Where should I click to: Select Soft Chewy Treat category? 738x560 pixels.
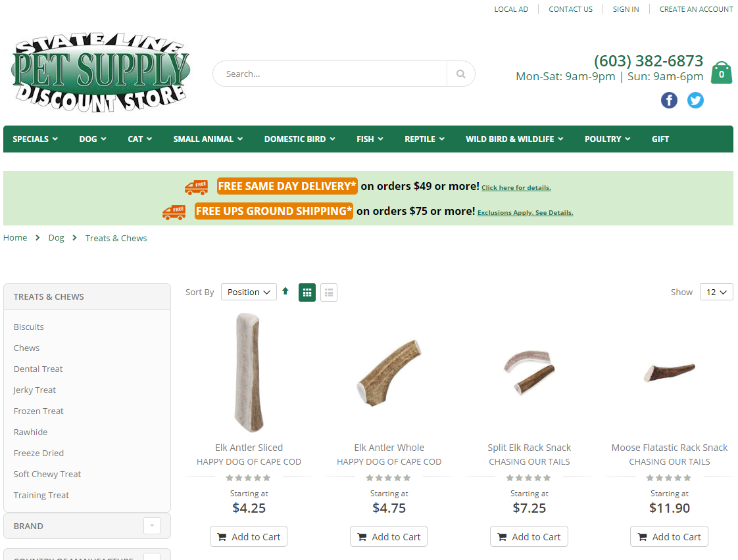(x=47, y=474)
